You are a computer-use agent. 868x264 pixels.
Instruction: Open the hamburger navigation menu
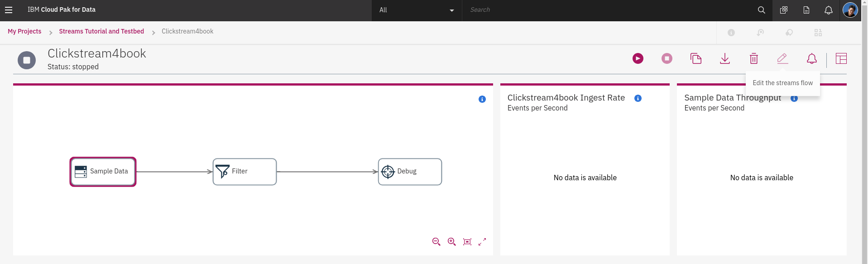pyautogui.click(x=9, y=10)
